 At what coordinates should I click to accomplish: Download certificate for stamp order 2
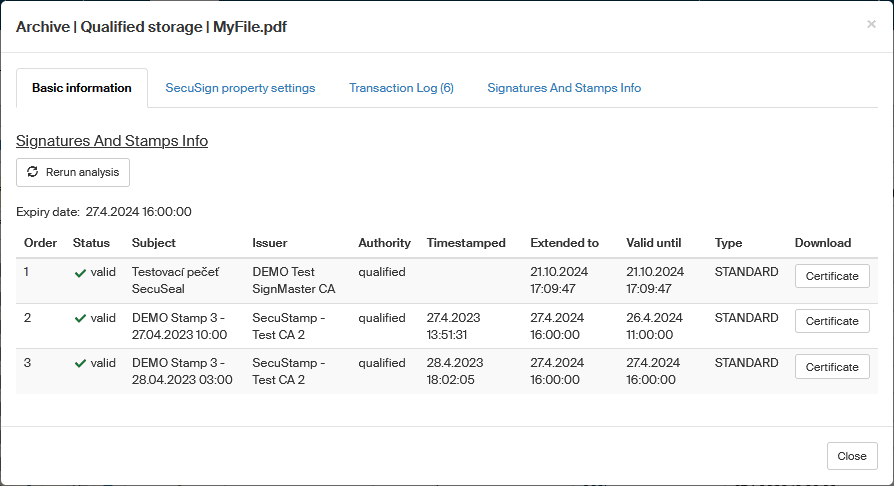(832, 321)
